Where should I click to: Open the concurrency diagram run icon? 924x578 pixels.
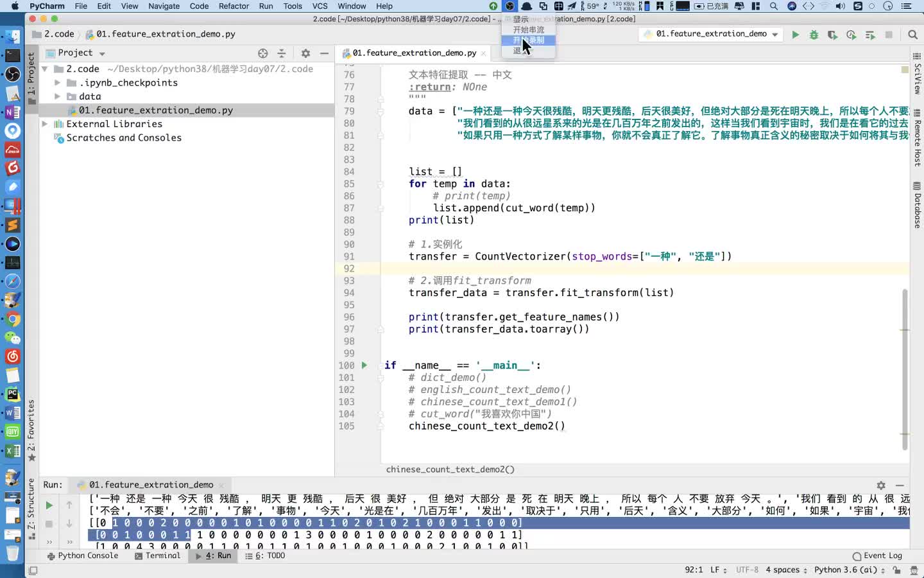coord(870,35)
